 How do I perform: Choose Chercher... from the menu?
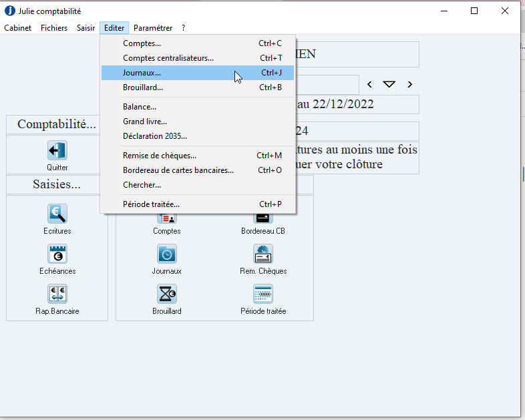click(x=198, y=186)
